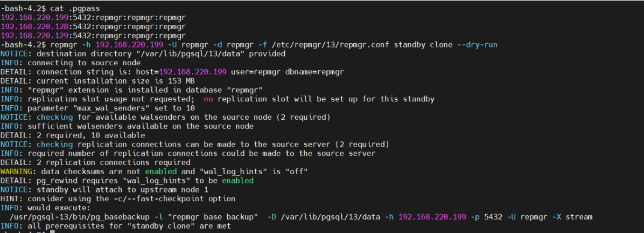Click the red "no" word in replication slot line
The width and height of the screenshot is (644, 233).
[208, 99]
